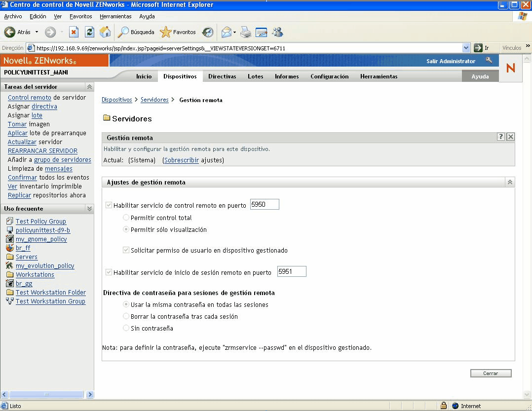Open the Mail envelope icon

click(x=227, y=32)
